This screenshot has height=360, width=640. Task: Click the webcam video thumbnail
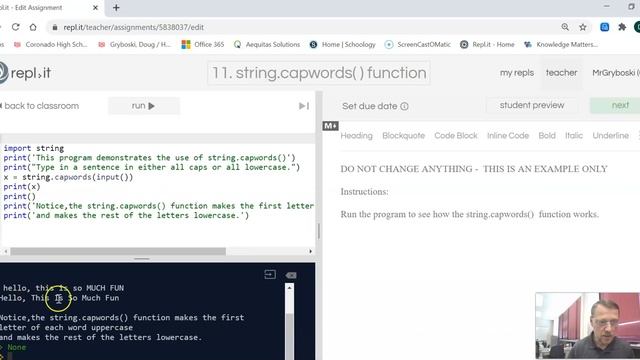click(588, 326)
